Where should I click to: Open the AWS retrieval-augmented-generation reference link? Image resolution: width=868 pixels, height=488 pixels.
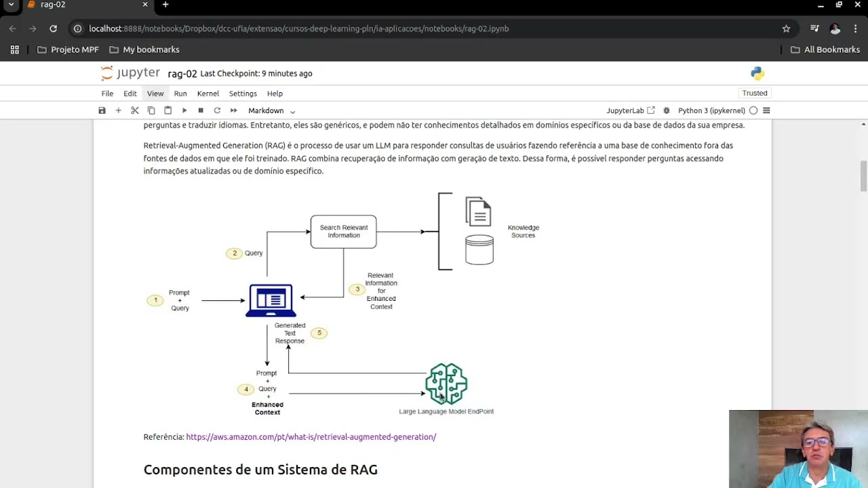(311, 437)
